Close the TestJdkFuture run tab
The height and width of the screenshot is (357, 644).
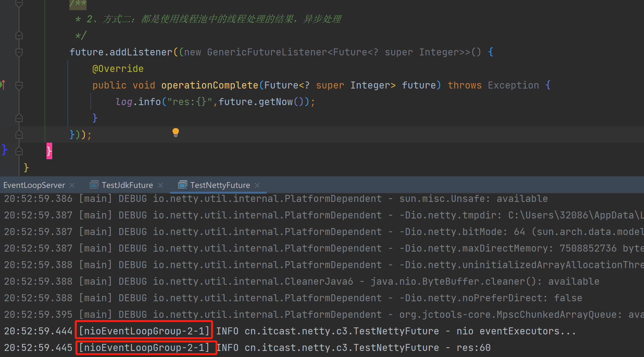pos(161,185)
